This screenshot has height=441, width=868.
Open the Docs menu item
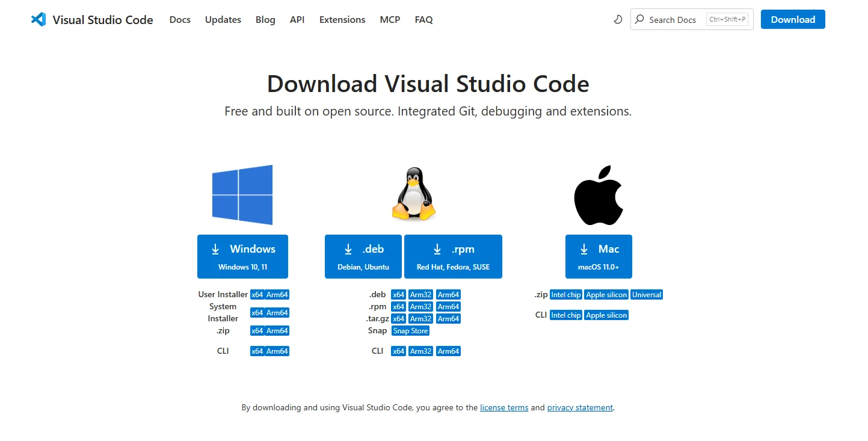(180, 19)
